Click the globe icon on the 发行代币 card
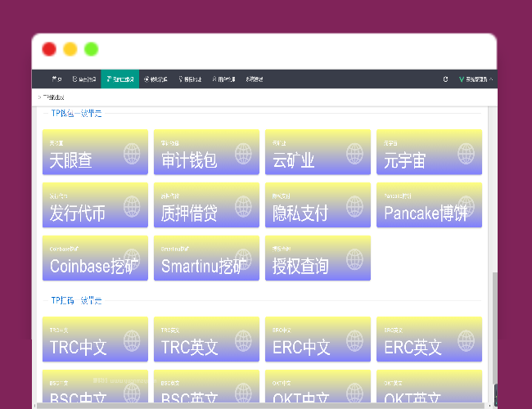 (x=132, y=206)
